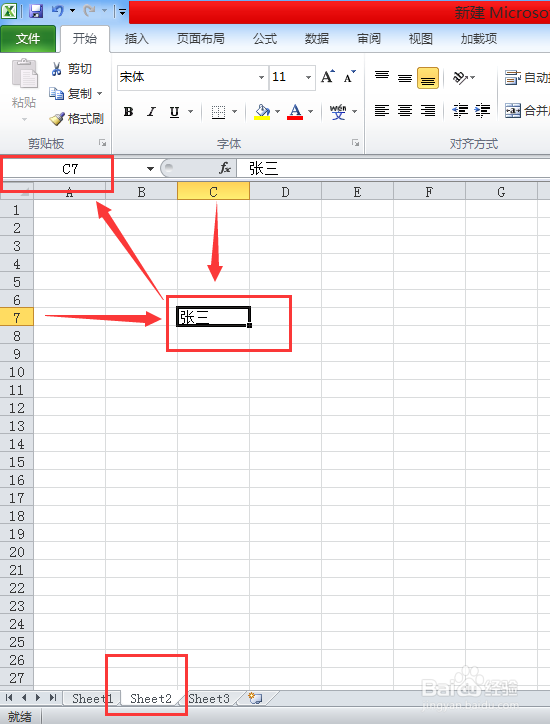Click the Name Box showing C7
The width and height of the screenshot is (550, 724).
[x=72, y=169]
